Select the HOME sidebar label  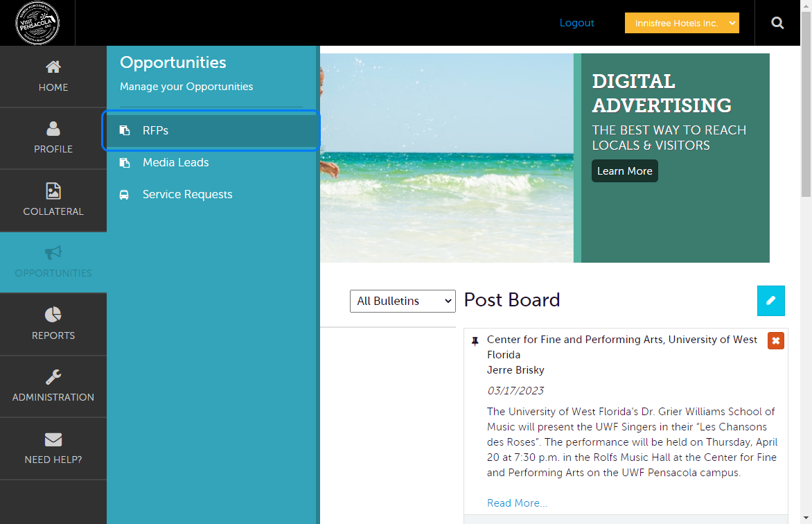coord(53,87)
